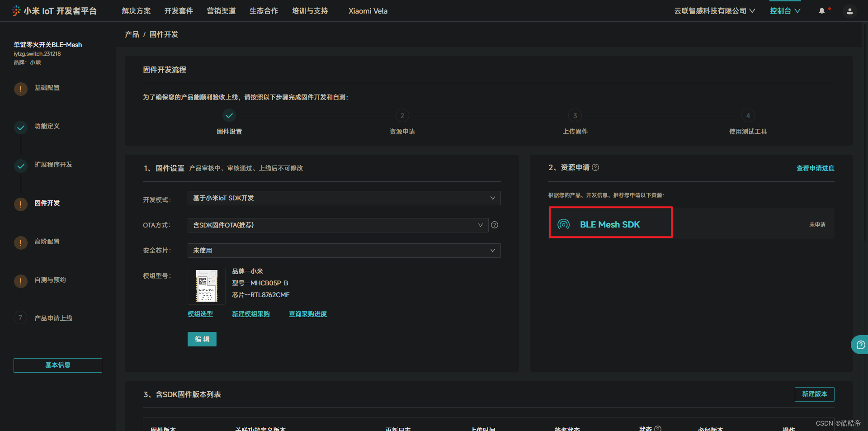Go to 自测与预约 in the sidebar
The image size is (868, 431).
50,280
